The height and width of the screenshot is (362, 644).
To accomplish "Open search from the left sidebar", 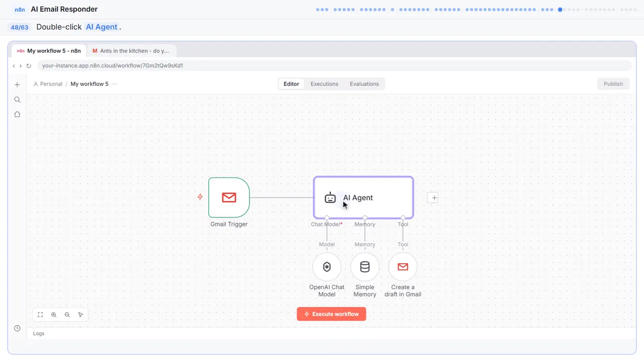I will tap(17, 100).
